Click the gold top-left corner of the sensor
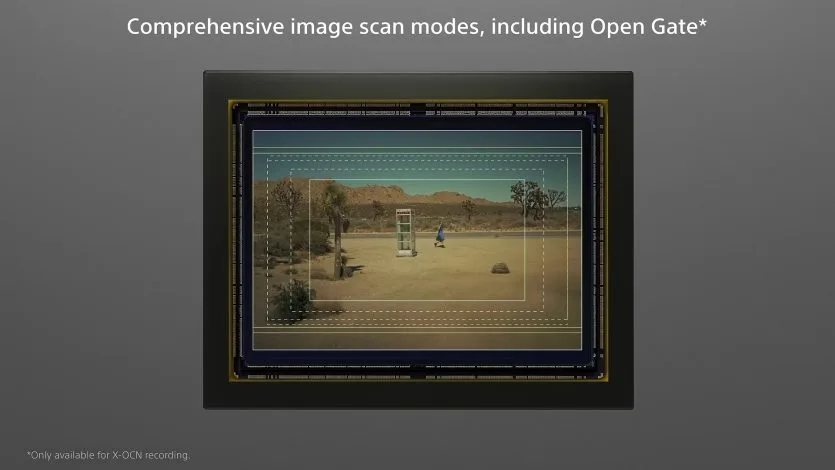The image size is (835, 470). (233, 104)
